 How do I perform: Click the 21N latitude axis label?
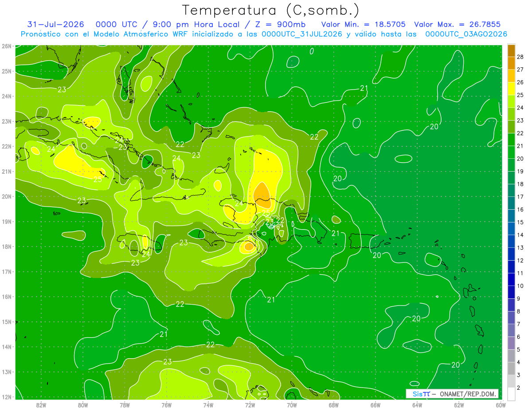click(x=6, y=172)
